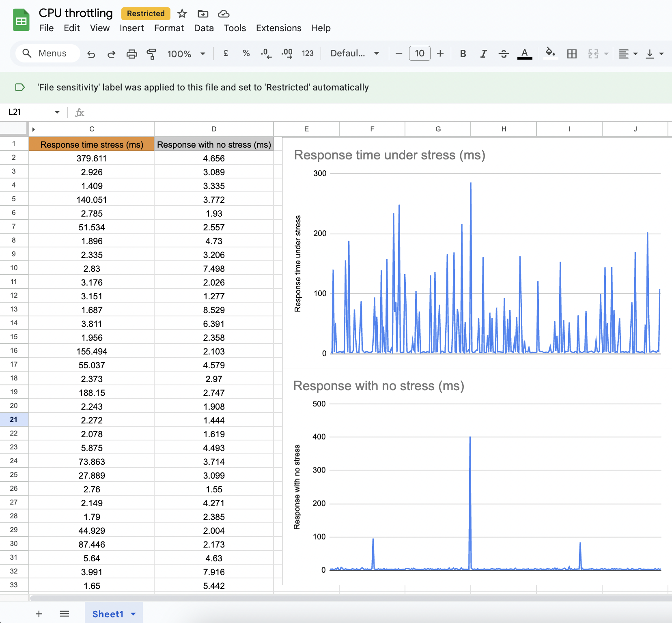Apply strikethrough formatting
Screen dimensions: 672x623
pos(503,53)
